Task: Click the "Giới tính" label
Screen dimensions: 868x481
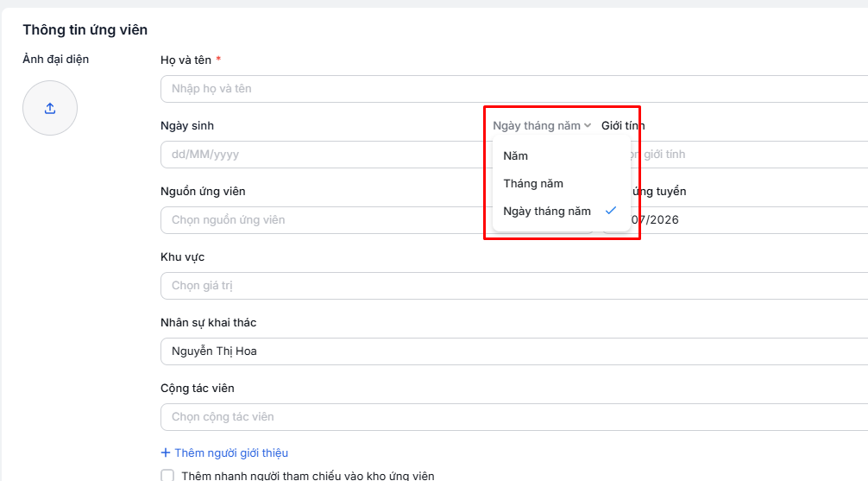Action: pyautogui.click(x=623, y=126)
